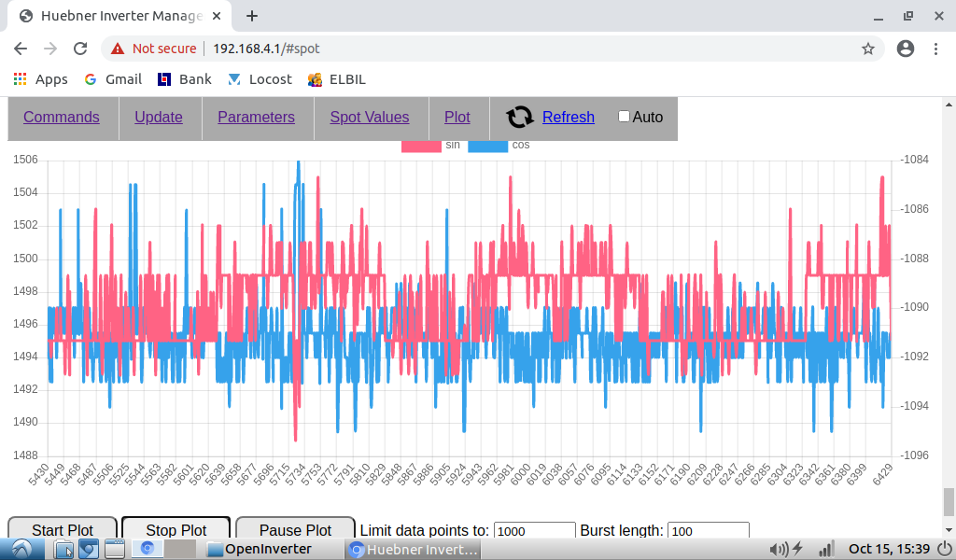The width and height of the screenshot is (956, 560).
Task: Go back using browser back arrow
Action: click(21, 49)
